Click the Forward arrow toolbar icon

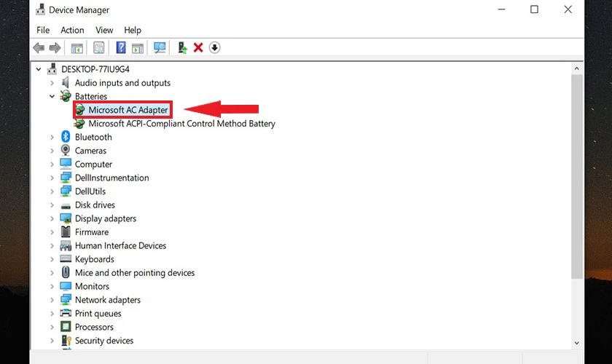click(55, 47)
